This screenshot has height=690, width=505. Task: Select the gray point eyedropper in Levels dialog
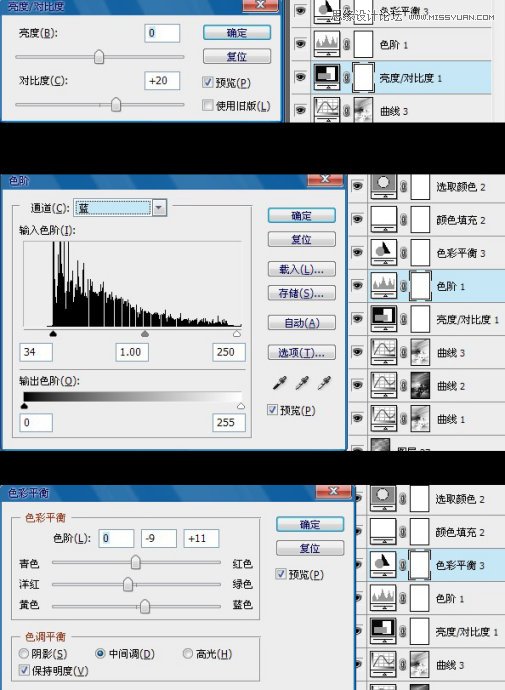pyautogui.click(x=302, y=383)
